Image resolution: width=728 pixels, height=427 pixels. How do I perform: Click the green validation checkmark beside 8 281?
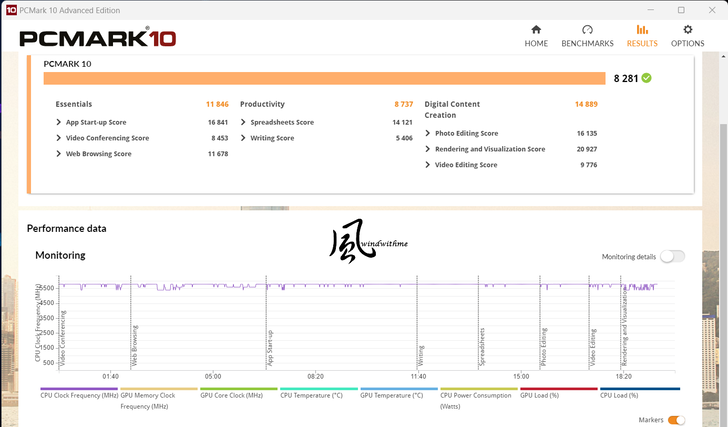(x=647, y=77)
